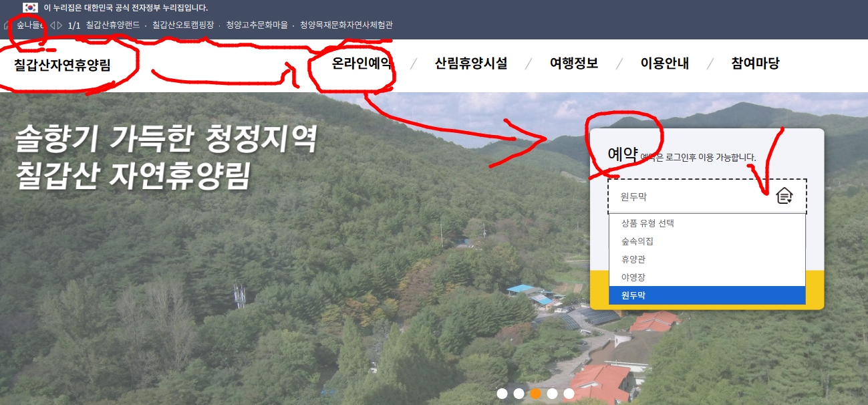Click the text 예약은 로그인후 이용 가능합니다.
Viewport: 868px width, 405px height.
click(698, 157)
